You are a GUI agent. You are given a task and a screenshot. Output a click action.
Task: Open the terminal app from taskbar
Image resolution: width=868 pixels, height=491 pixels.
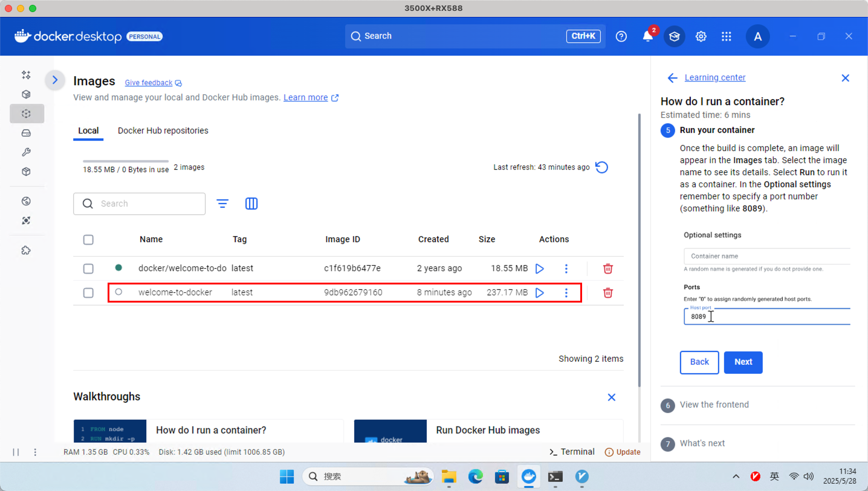pos(555,477)
